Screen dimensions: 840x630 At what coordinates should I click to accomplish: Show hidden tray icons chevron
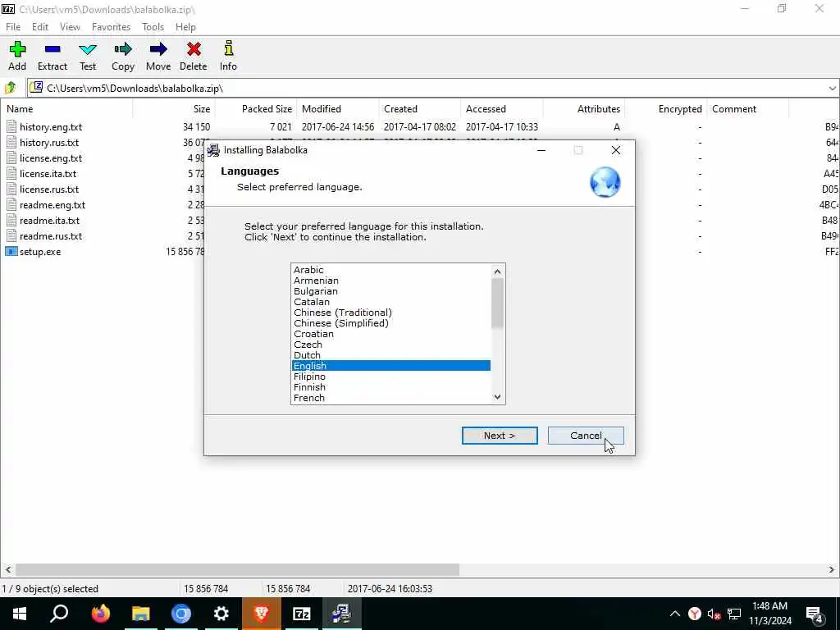[x=675, y=614]
